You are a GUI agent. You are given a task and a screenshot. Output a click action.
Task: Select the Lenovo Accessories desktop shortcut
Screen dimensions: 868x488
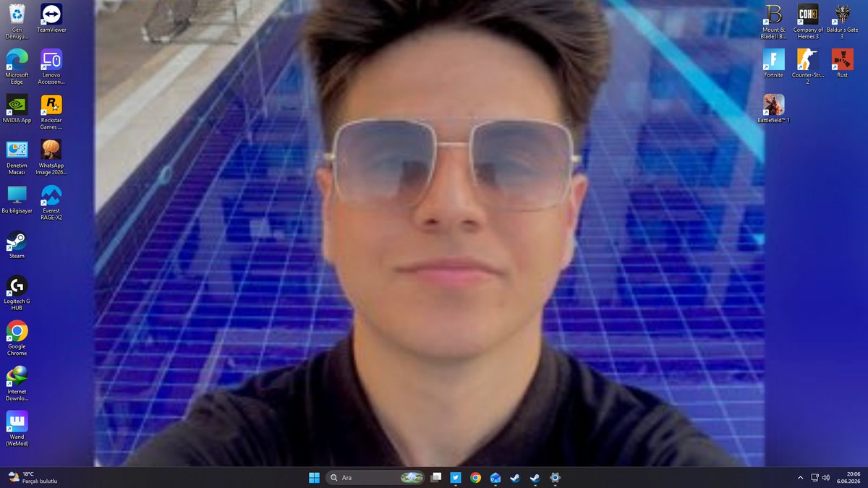coord(51,67)
